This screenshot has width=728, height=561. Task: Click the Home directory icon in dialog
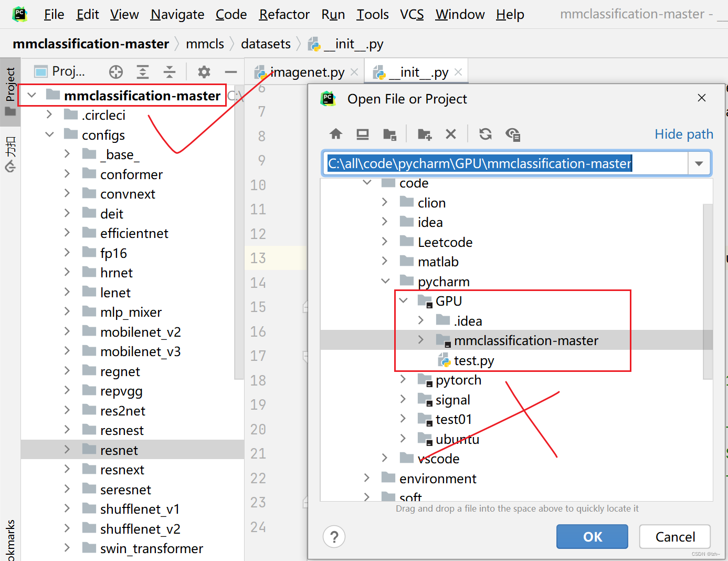(x=336, y=134)
